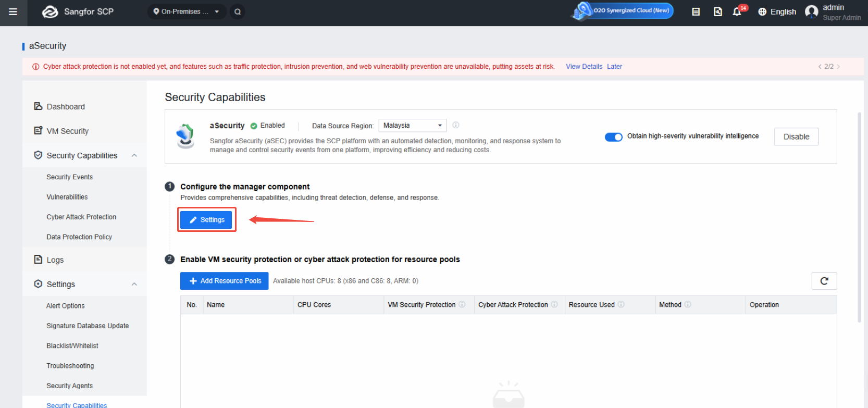Click the page vertical scrollbar
868x408 pixels.
pos(860,217)
